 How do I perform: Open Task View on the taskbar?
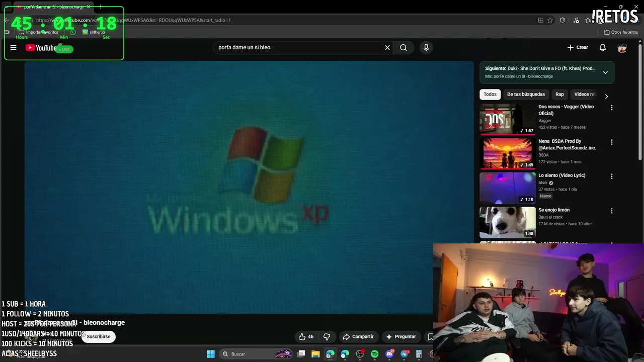tap(301, 354)
